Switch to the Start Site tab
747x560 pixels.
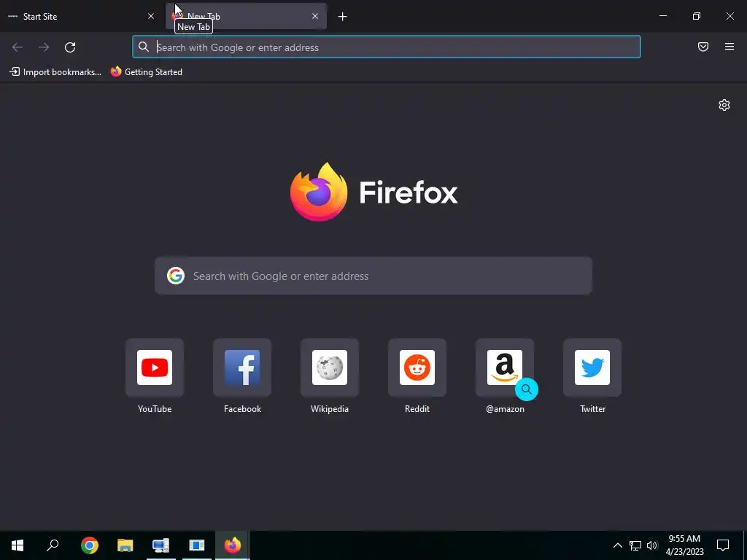(x=81, y=16)
